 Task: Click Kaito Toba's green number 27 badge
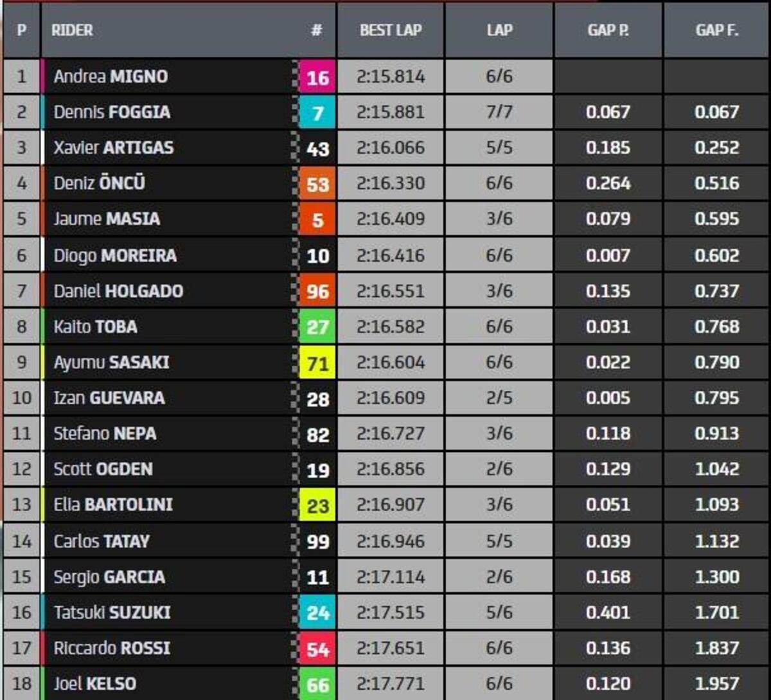[317, 327]
